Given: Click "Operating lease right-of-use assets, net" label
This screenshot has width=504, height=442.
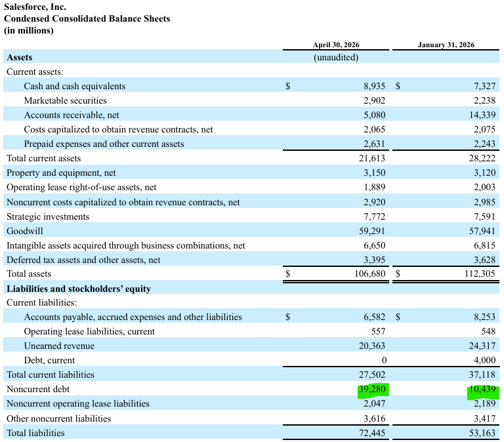Looking at the screenshot, I should [81, 188].
